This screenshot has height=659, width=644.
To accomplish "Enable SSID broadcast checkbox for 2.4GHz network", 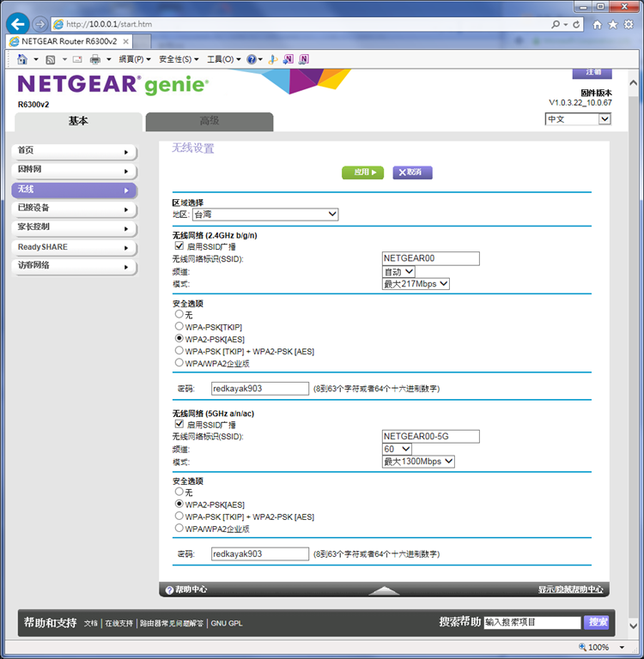I will 179,246.
